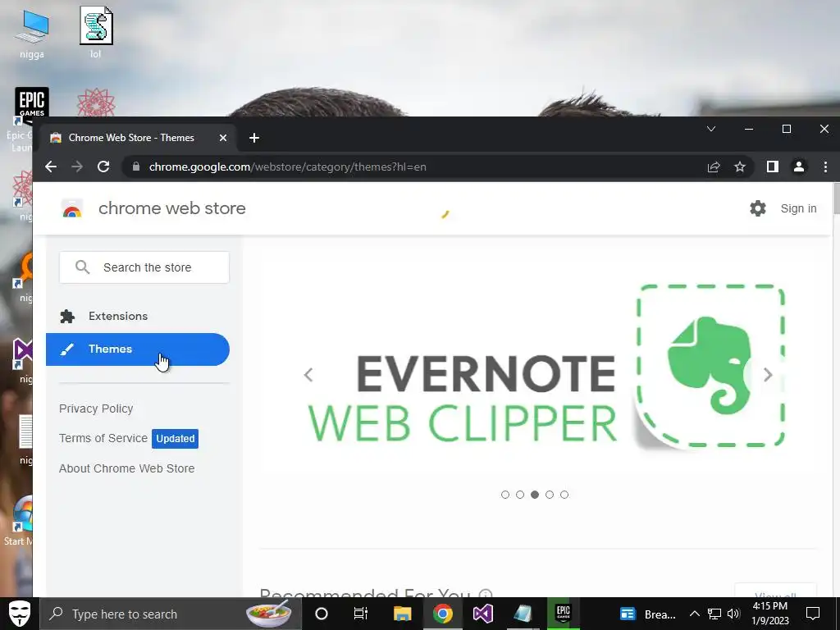Click Search the store field
The height and width of the screenshot is (630, 840).
(x=144, y=267)
